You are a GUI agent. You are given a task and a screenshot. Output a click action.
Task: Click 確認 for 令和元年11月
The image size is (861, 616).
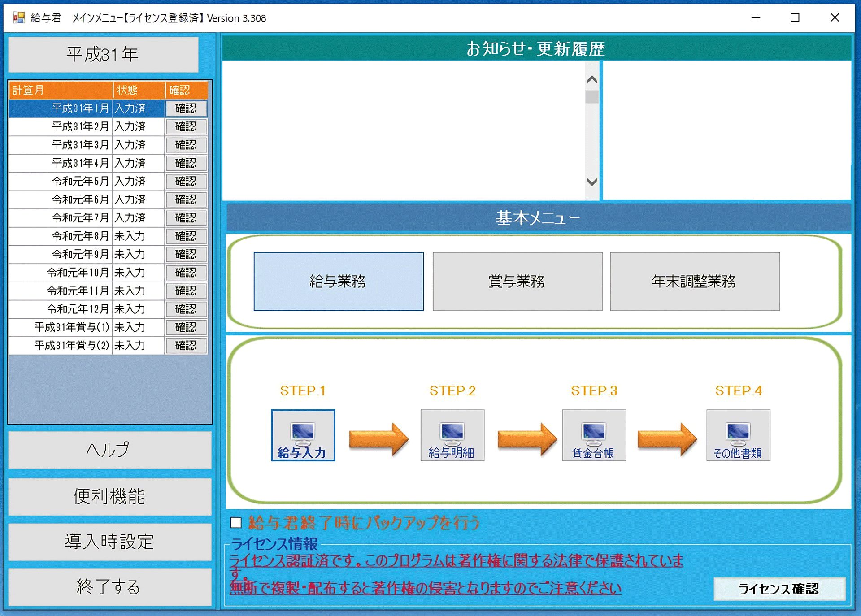pos(186,291)
